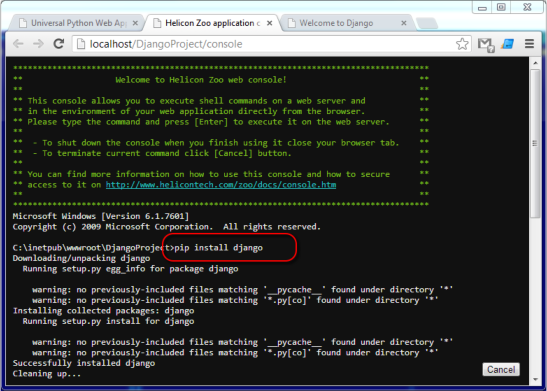The width and height of the screenshot is (547, 391).
Task: Bookmark this page with the star icon
Action: pos(462,44)
